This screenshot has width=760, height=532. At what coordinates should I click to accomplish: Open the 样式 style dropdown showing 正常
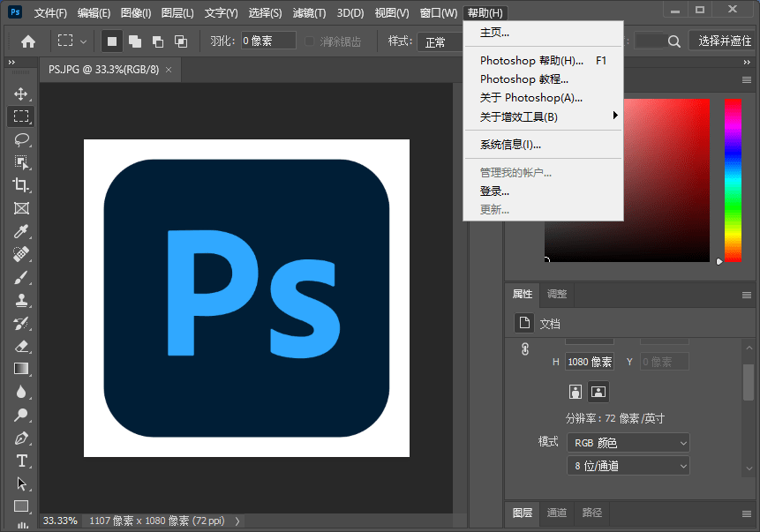(440, 42)
